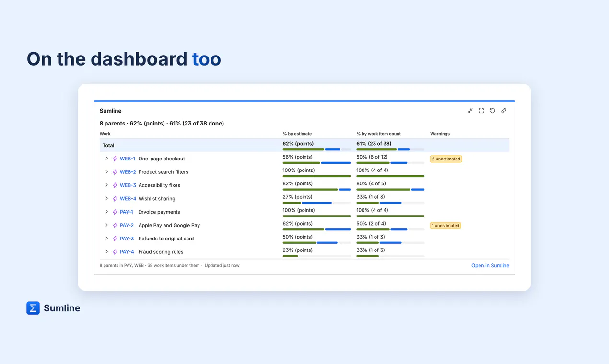Click the epic icon beside PAY-3

tap(115, 239)
